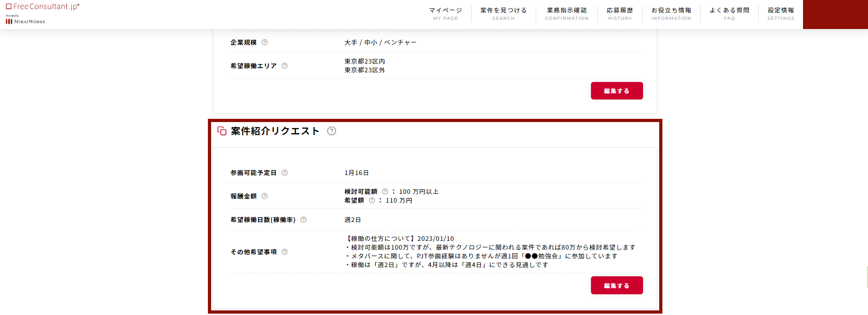Screen dimensions: 868x315
Task: Select the 1月16日 date value
Action: tap(356, 173)
